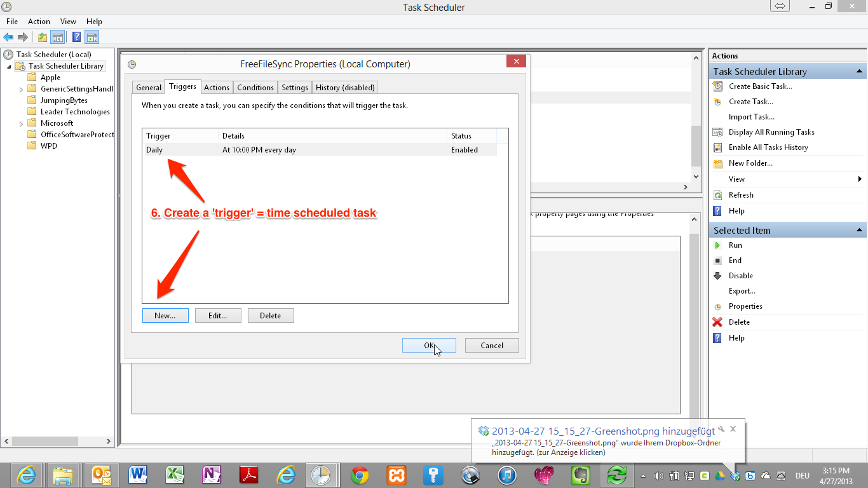Click the left pane horizontal scrollbar

[44, 441]
